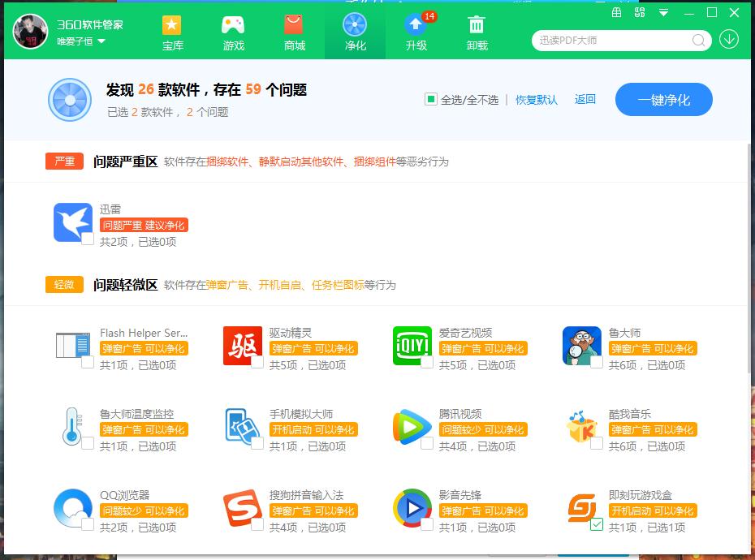Click the 驱动精灵 application icon
Image resolution: width=755 pixels, height=560 pixels.
coord(242,345)
